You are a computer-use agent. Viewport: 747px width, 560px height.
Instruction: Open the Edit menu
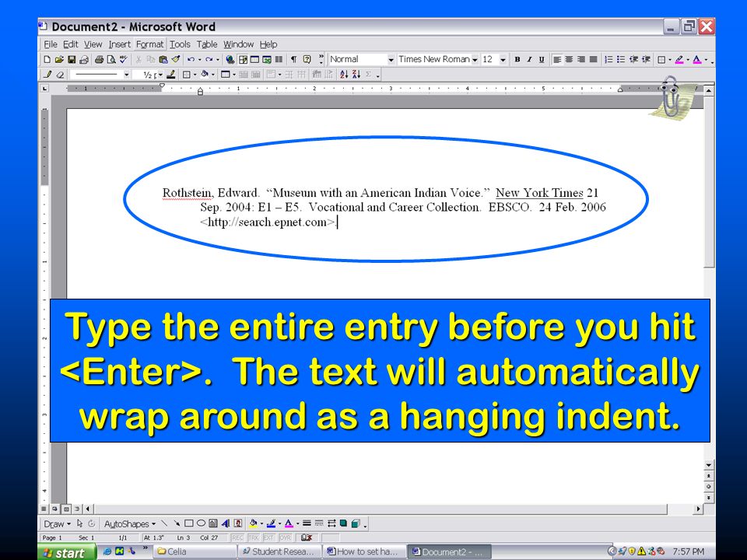tap(71, 44)
